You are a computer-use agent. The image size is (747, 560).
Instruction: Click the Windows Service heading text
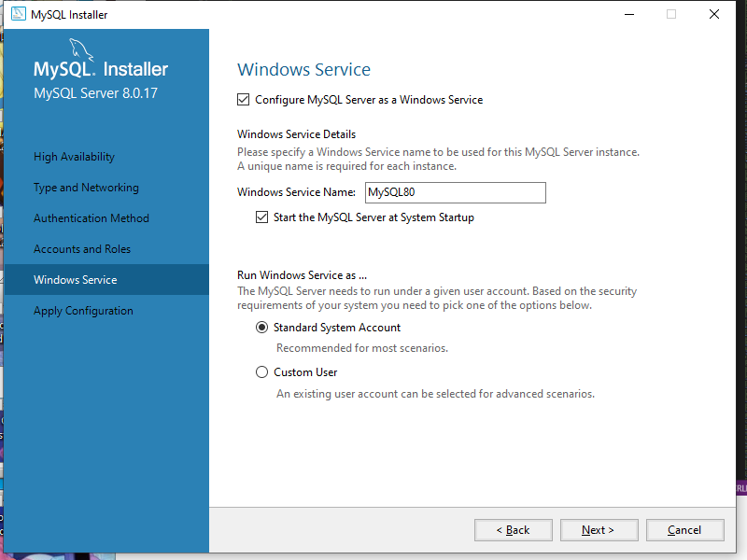tap(304, 69)
